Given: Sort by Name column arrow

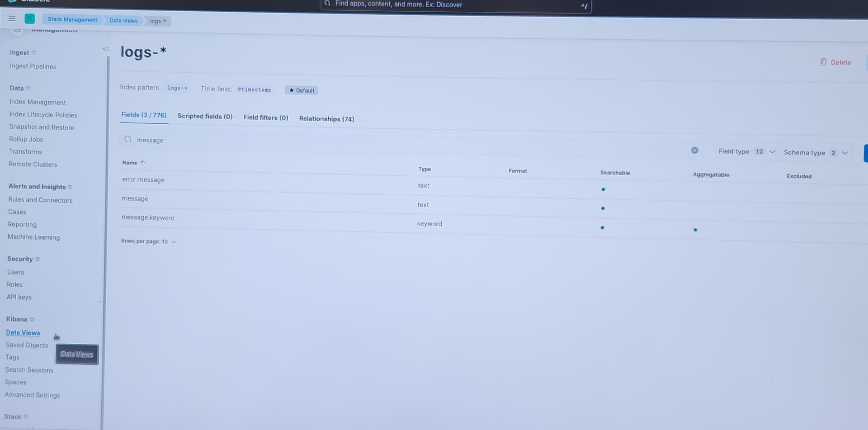Looking at the screenshot, I should (142, 163).
